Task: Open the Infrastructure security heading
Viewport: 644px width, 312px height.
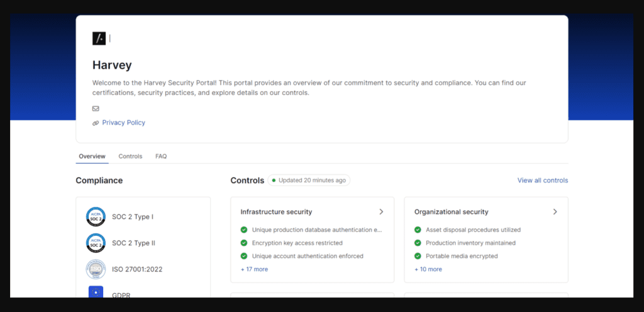Action: [x=277, y=212]
